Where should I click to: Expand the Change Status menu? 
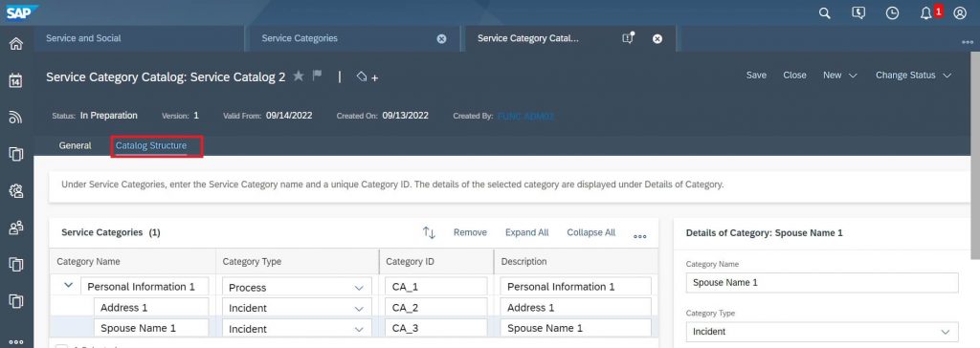pos(913,75)
